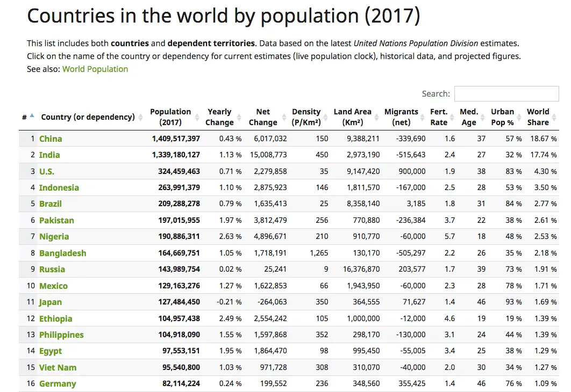The height and width of the screenshot is (392, 571).
Task: Select the Nigeria link in the table
Action: tap(54, 236)
